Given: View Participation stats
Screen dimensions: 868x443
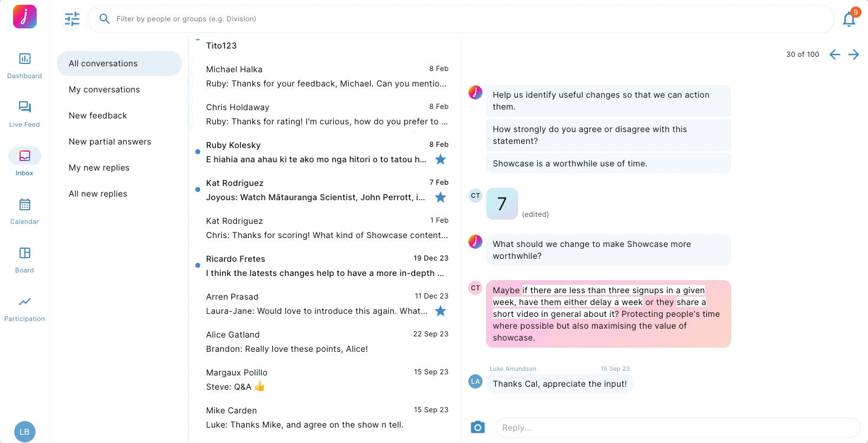Looking at the screenshot, I should 24,308.
